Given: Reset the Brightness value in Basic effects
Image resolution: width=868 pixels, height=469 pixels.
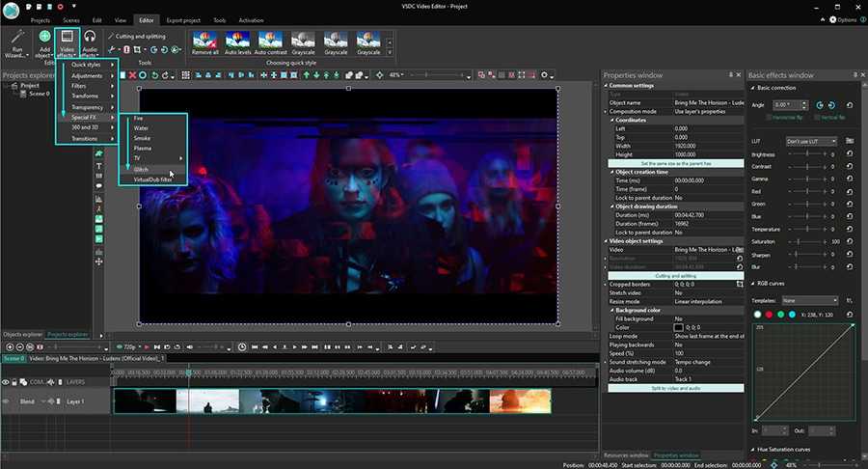Looking at the screenshot, I should pos(850,154).
